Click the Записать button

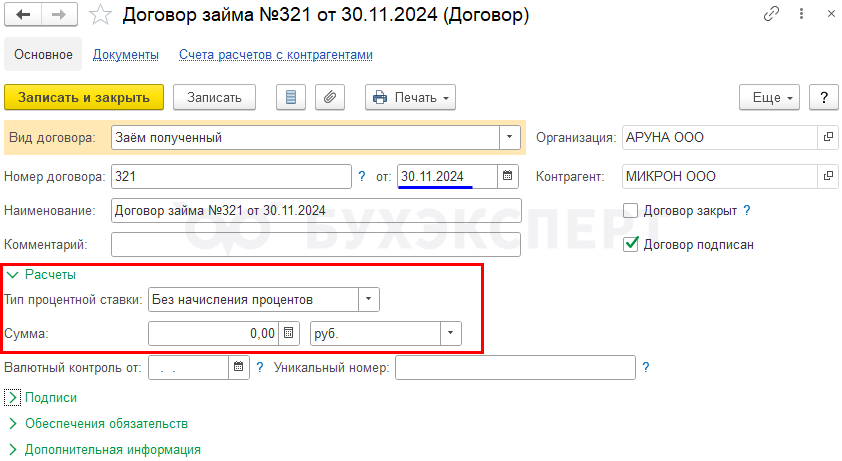(214, 97)
